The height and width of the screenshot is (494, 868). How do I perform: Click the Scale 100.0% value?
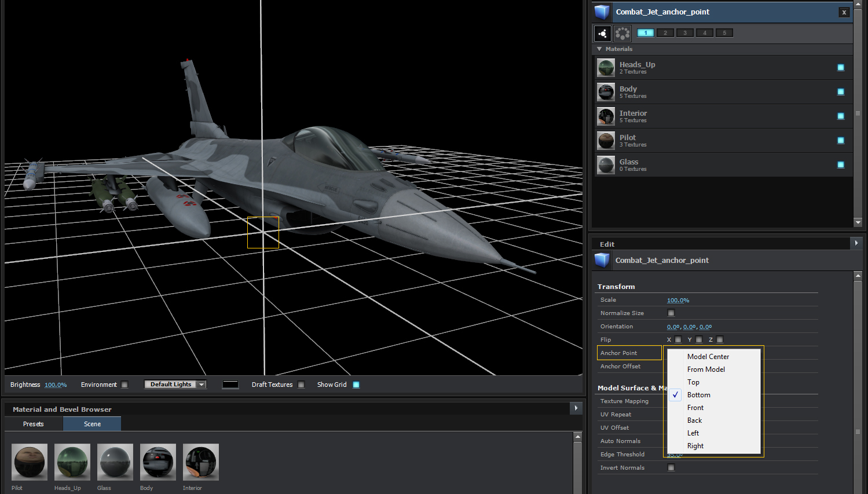[x=678, y=300]
